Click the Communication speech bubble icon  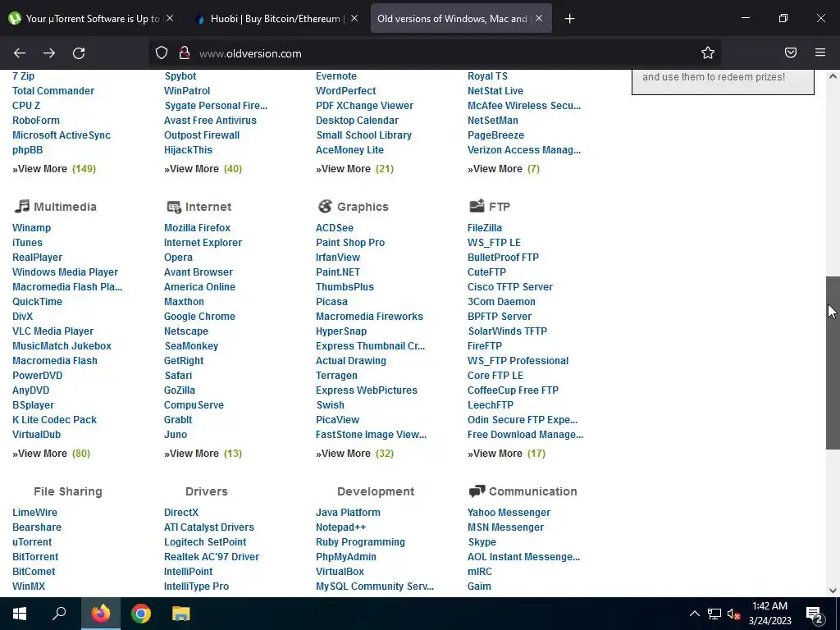477,491
